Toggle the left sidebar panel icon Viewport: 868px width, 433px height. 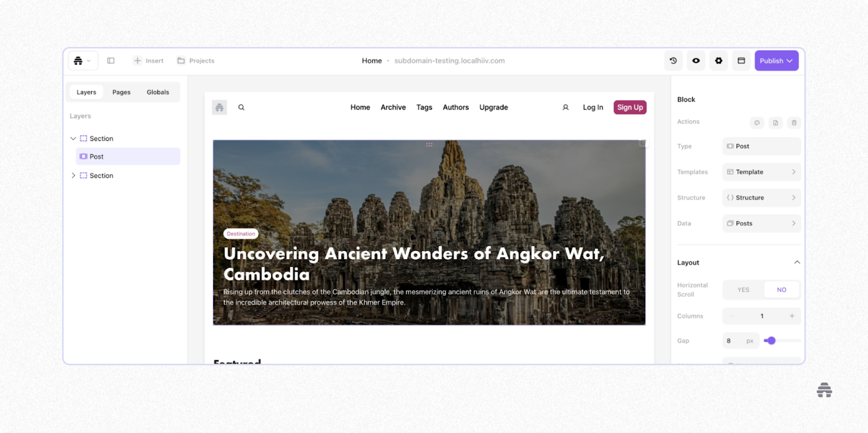(111, 61)
